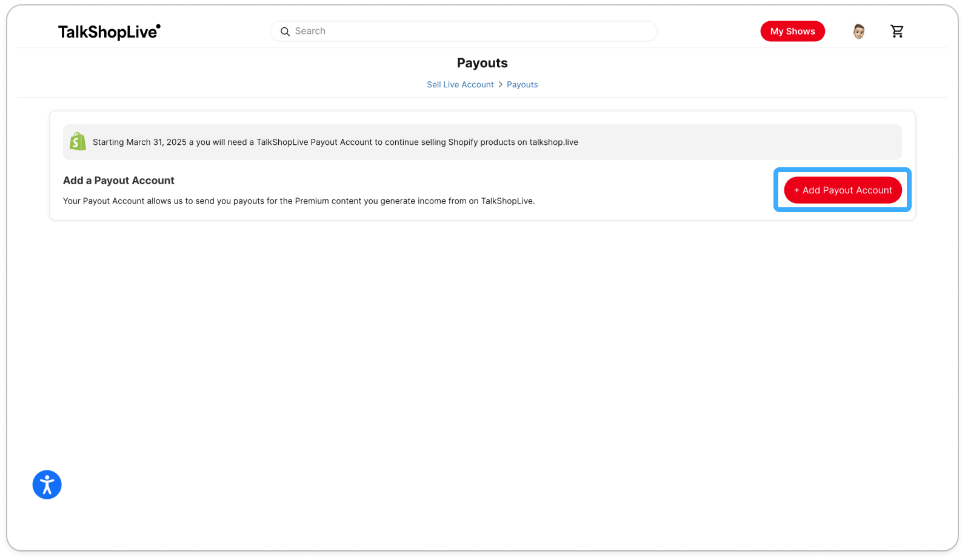Click the Payouts page heading
965x560 pixels.
point(482,63)
